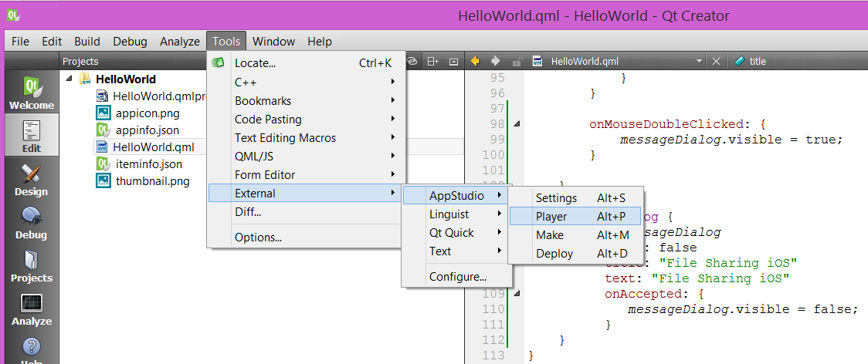Viewport: 868px width, 364px height.
Task: Close the HelloWorld.qml document with X
Action: pos(716,62)
